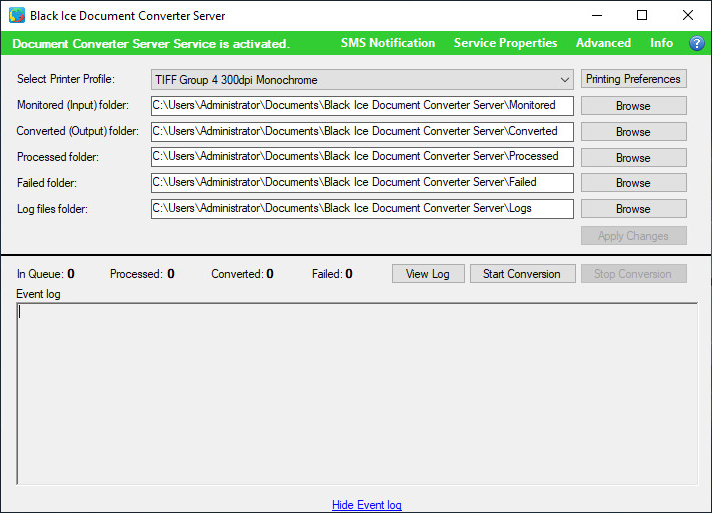Image resolution: width=712 pixels, height=513 pixels.
Task: Click the Printing Preferences button
Action: [x=633, y=79]
